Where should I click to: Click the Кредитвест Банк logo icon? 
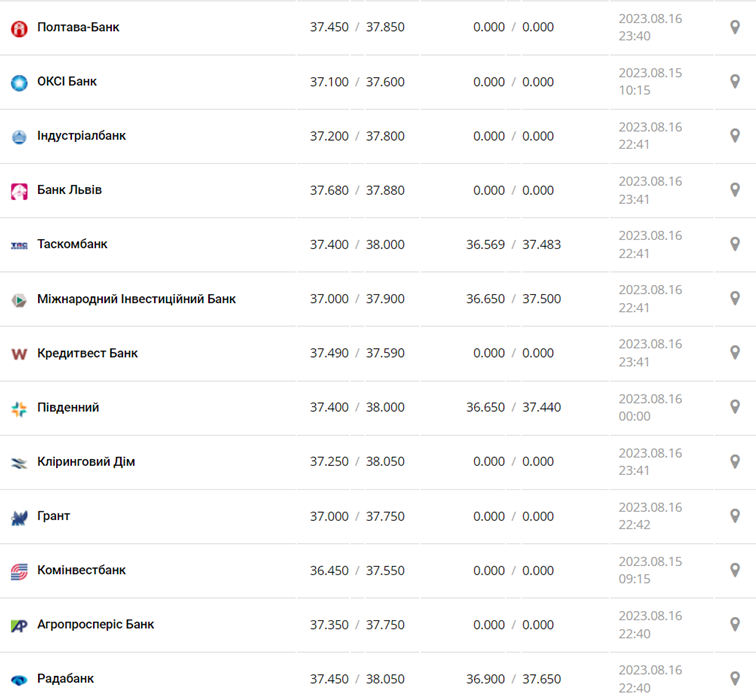[19, 354]
